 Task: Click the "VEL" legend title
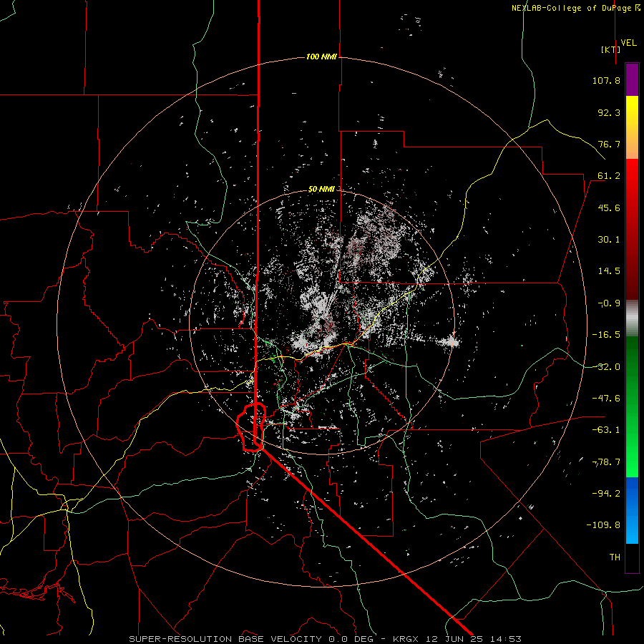pos(629,43)
